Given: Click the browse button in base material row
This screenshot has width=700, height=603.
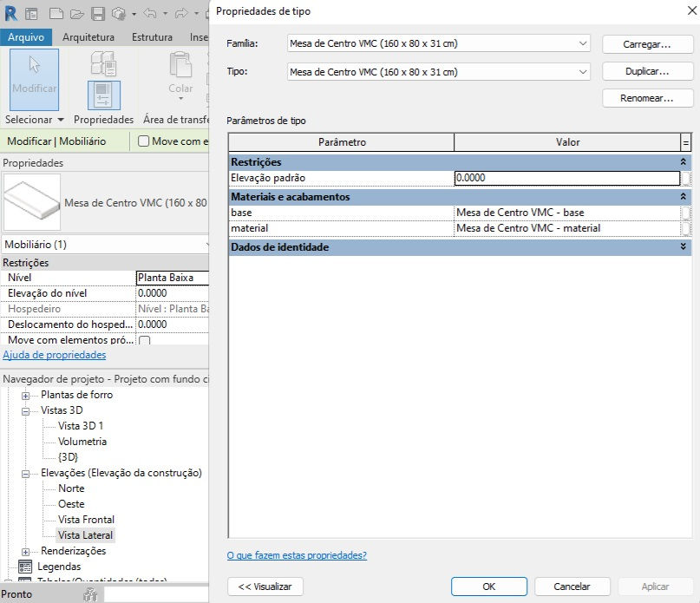Looking at the screenshot, I should 686,213.
